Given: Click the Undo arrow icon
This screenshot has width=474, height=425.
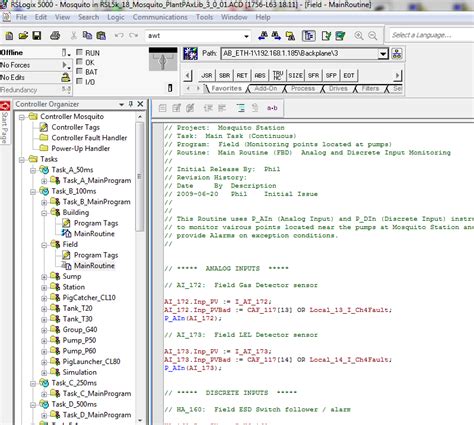Looking at the screenshot, I should (119, 36).
